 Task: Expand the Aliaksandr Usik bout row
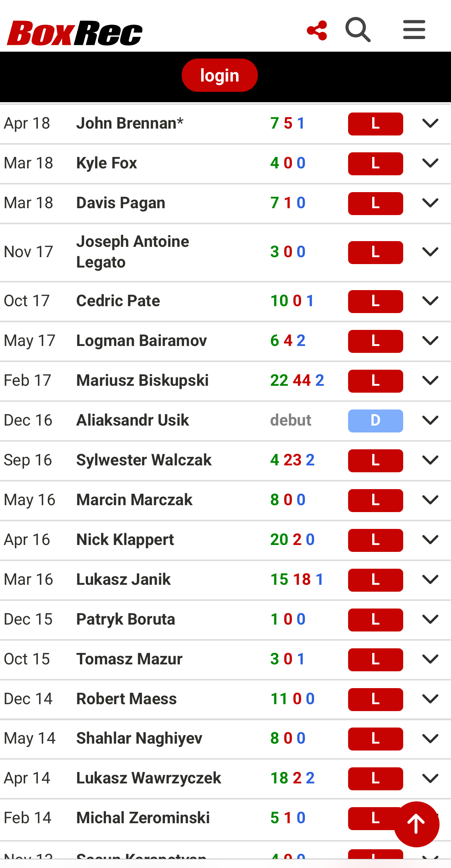(430, 421)
